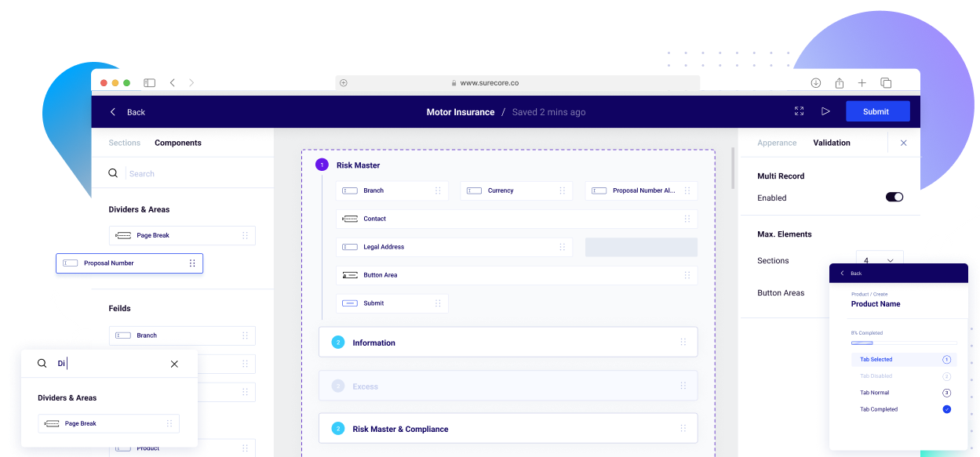Expand the Risk Master & Compliance section
Viewport: 980px width, 457px height.
pos(400,429)
